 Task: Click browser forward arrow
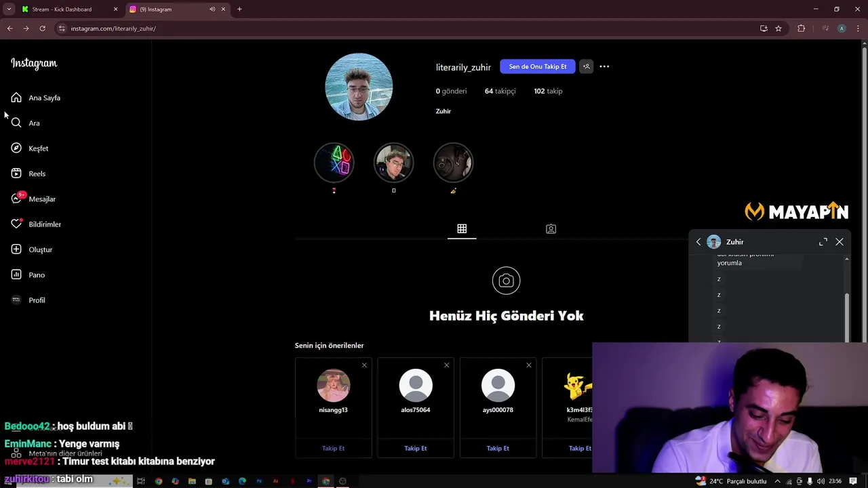tap(26, 28)
